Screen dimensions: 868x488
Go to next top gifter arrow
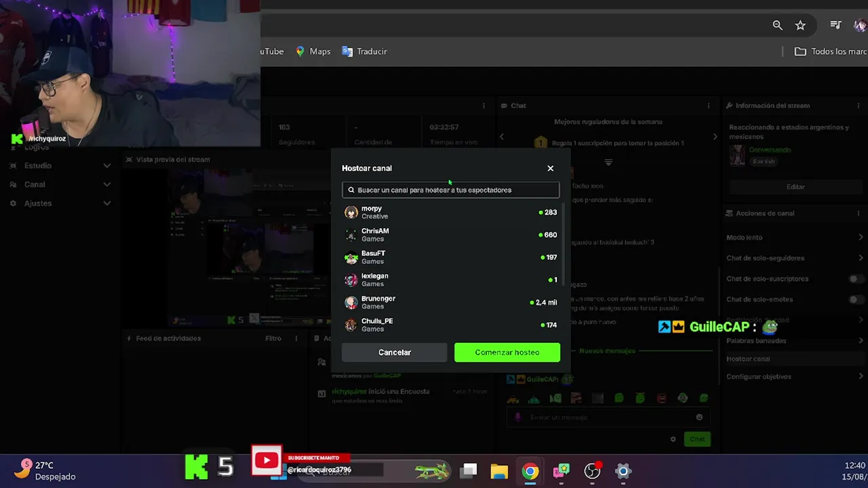pos(715,137)
